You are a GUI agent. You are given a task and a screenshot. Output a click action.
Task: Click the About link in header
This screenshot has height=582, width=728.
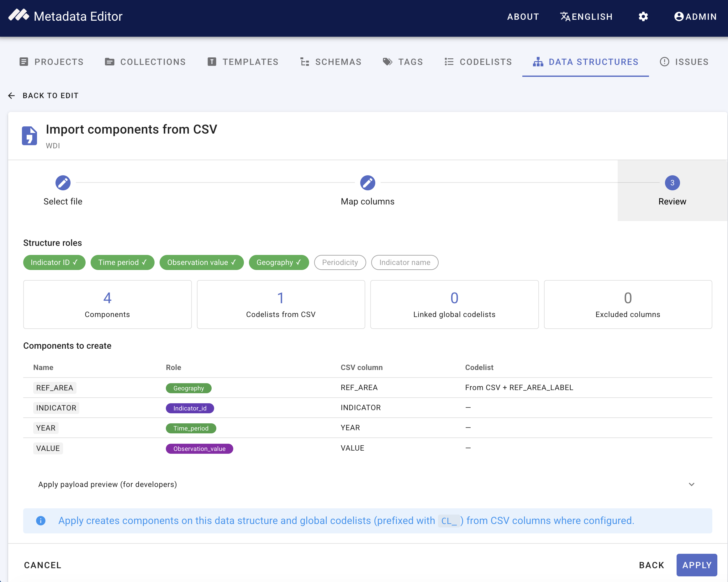pos(523,17)
